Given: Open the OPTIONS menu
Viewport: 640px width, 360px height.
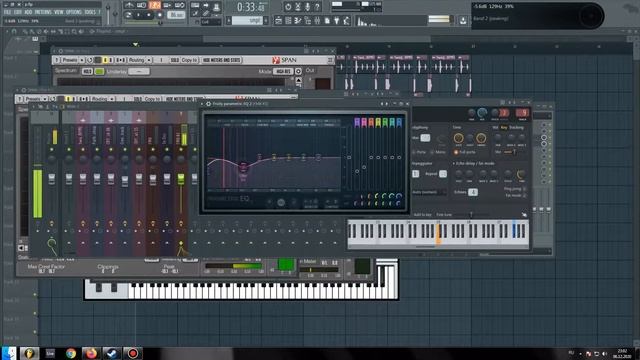Looking at the screenshot, I should [x=74, y=12].
